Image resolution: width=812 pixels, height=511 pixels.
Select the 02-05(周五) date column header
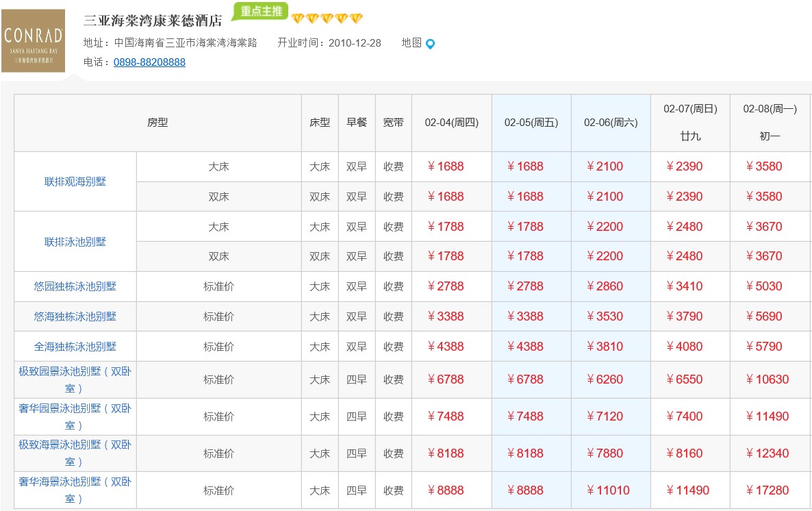pyautogui.click(x=531, y=123)
